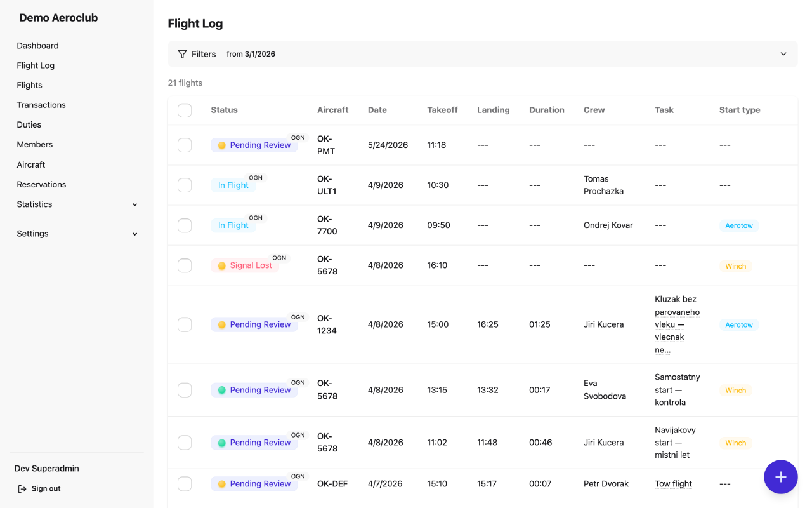Select the OK-1234 flight row checkbox

pos(185,324)
